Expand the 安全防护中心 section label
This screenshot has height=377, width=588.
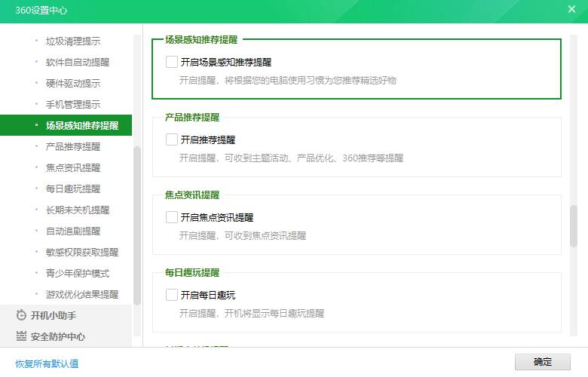[58, 336]
